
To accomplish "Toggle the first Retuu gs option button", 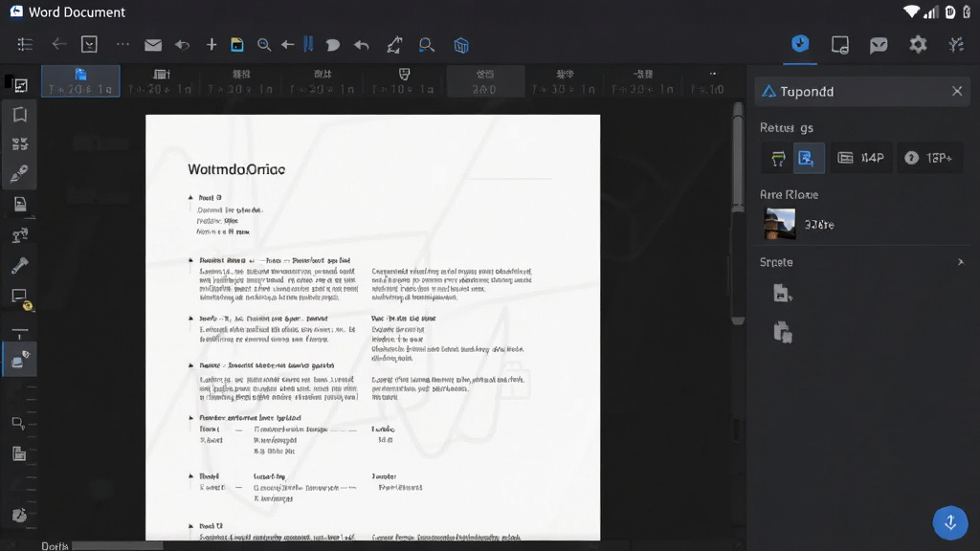I will tap(778, 158).
